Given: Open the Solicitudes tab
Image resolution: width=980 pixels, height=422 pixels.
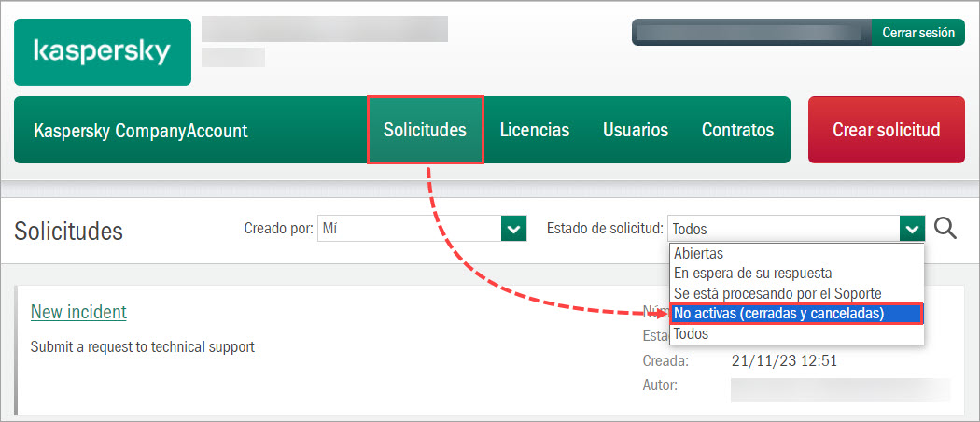Looking at the screenshot, I should [425, 130].
